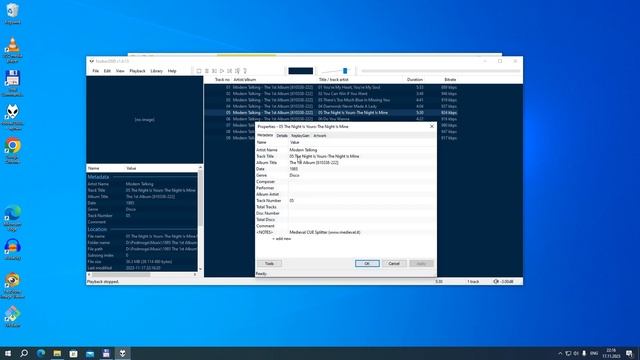Toggle Stop after current toolbar icon
Image resolution: width=640 pixels, height=360 pixels.
point(245,71)
